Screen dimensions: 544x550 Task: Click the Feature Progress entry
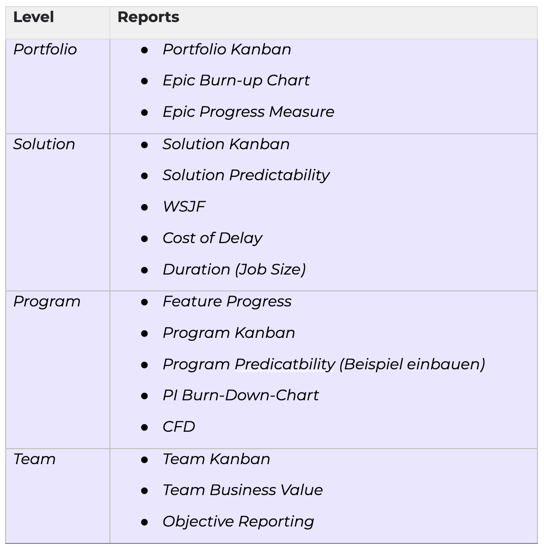[x=227, y=302]
